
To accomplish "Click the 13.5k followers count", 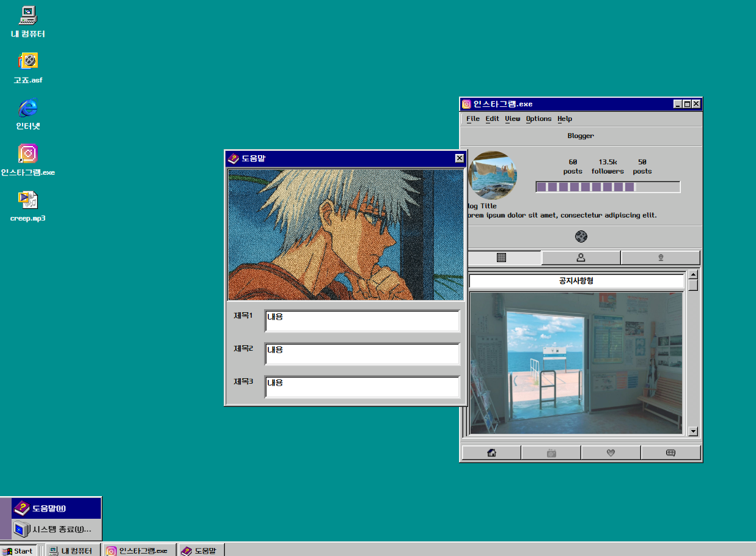I will (x=607, y=166).
